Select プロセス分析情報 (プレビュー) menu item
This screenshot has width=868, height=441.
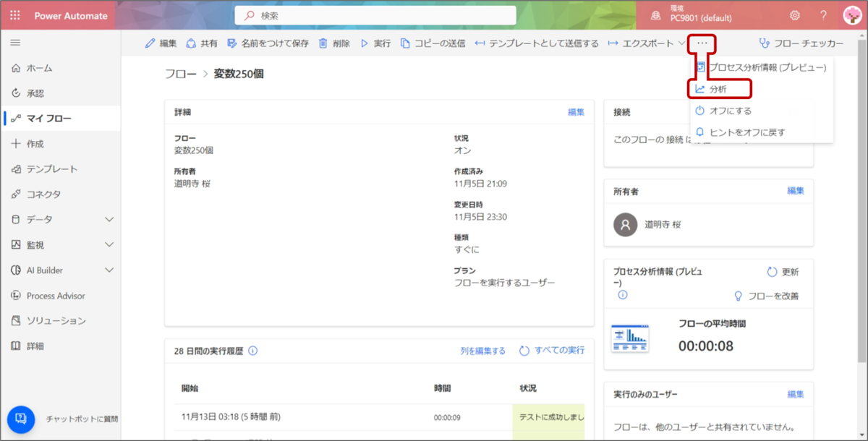click(761, 67)
